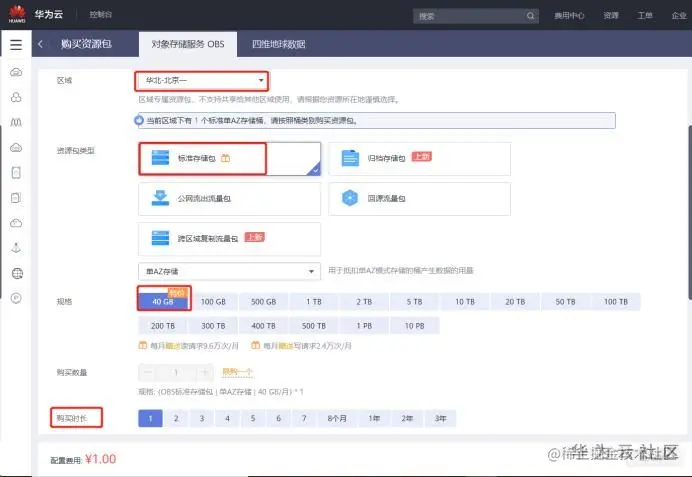
Task: Open the hamburger menu in the sidebar
Action: (16, 45)
